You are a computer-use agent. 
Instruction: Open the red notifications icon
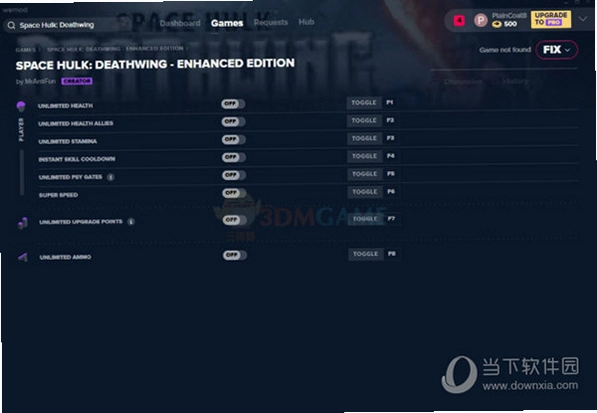coord(459,20)
